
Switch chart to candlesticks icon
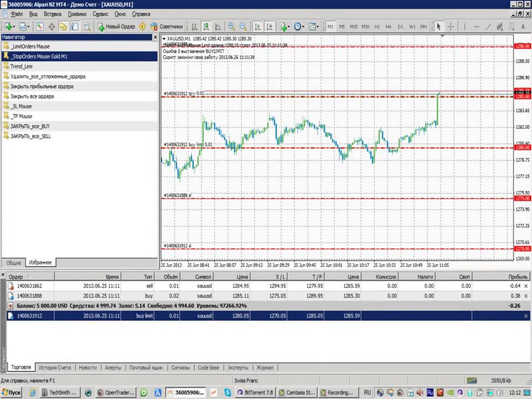tap(206, 27)
